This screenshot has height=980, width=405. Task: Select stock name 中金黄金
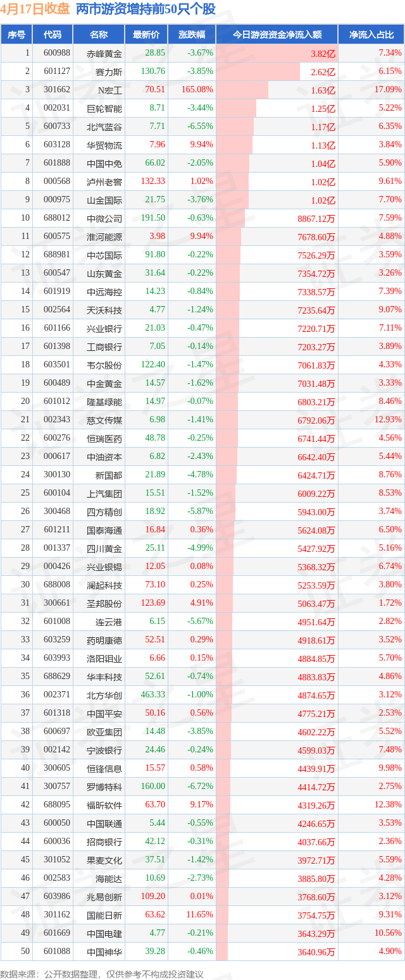point(104,384)
